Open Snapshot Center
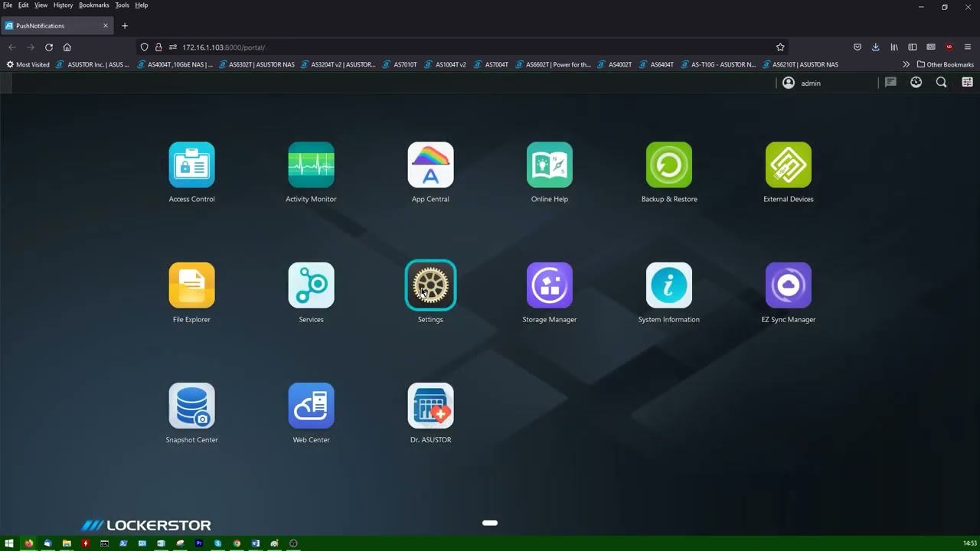This screenshot has width=980, height=551. (191, 406)
